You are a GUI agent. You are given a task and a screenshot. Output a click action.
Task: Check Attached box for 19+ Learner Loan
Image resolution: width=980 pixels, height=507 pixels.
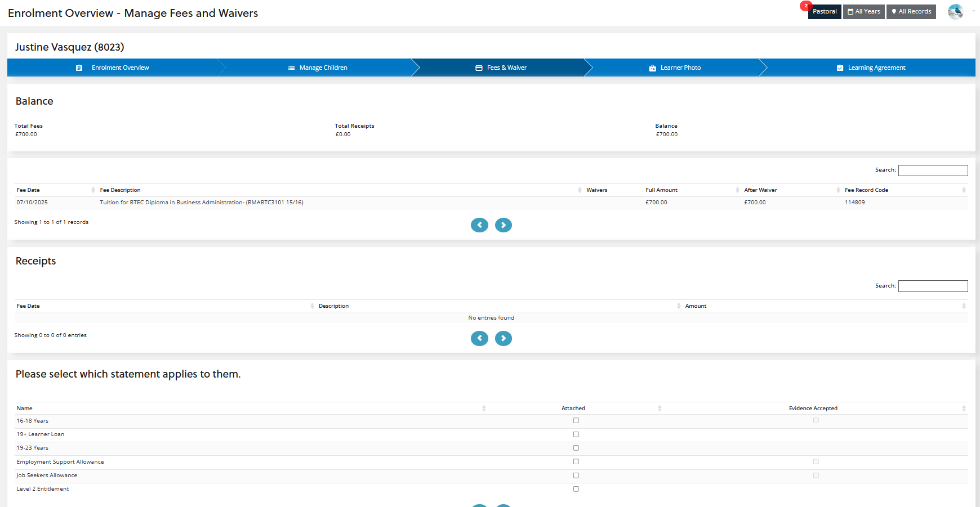[576, 434]
